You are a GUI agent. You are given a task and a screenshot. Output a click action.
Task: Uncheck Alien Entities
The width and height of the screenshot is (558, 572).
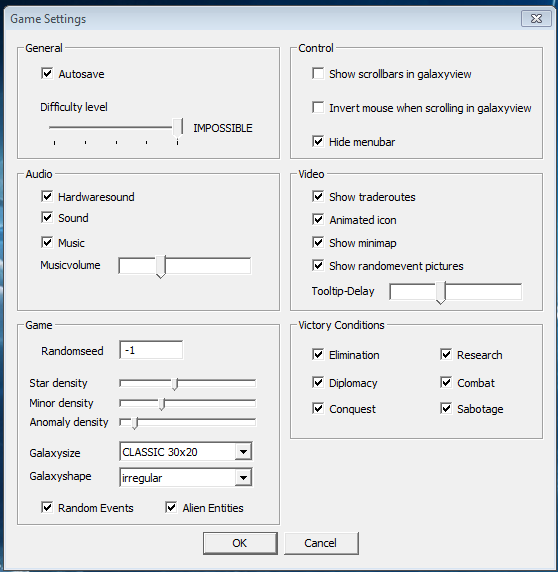tap(171, 507)
